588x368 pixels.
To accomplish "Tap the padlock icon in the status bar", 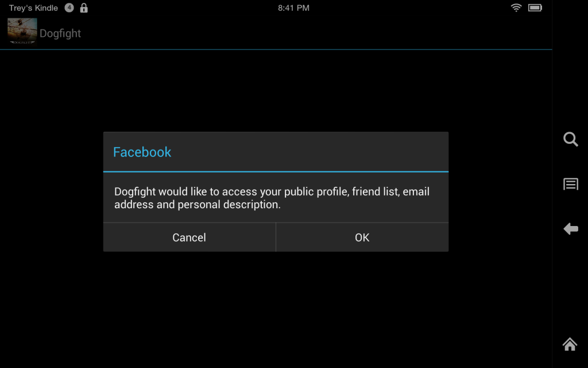I will coord(84,8).
